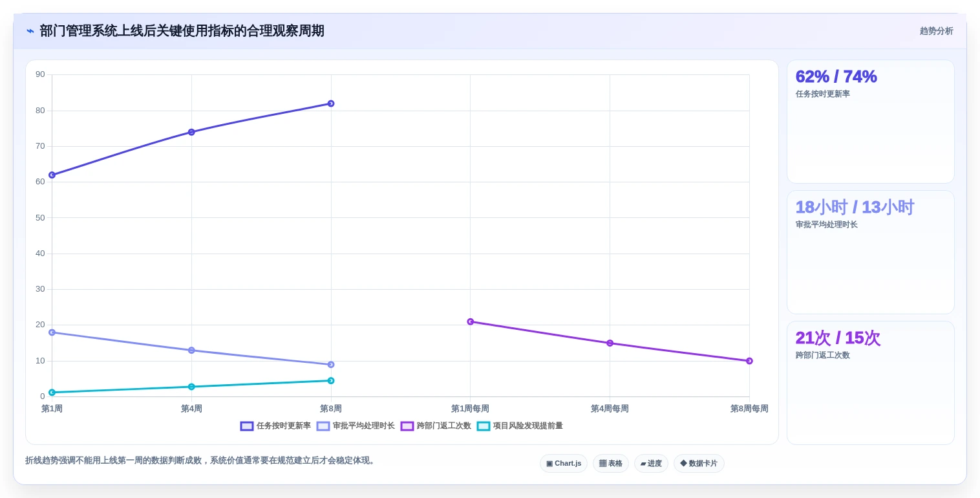980x498 pixels.
Task: Click the 任务按时更新率 caption in first card
Action: point(823,94)
